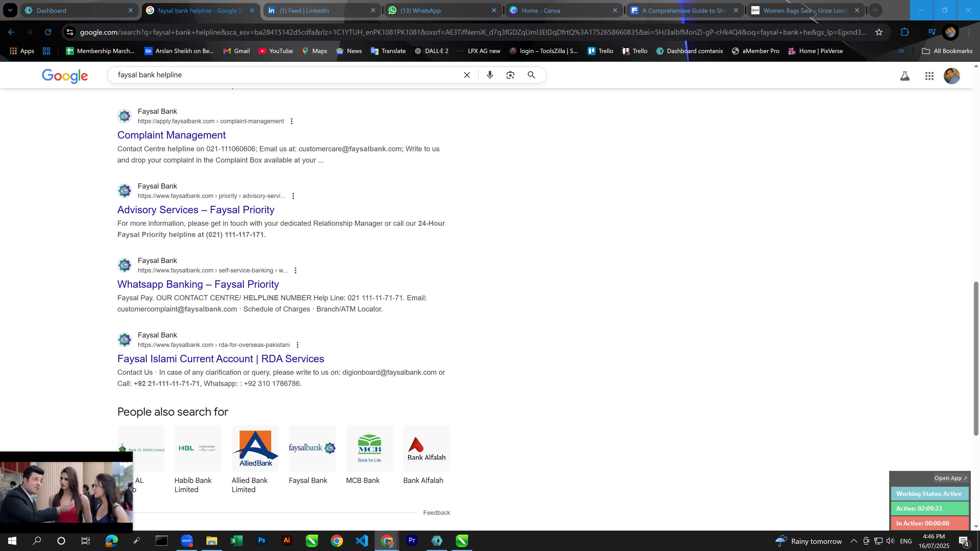This screenshot has height=551, width=980.
Task: Open Google Search Labs flask icon
Action: tap(905, 76)
